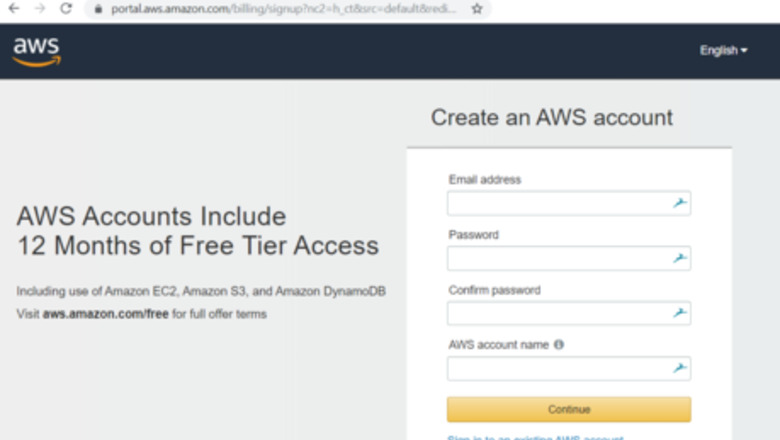Image resolution: width=780 pixels, height=440 pixels.
Task: Click the AWS logo in header
Action: 36,51
